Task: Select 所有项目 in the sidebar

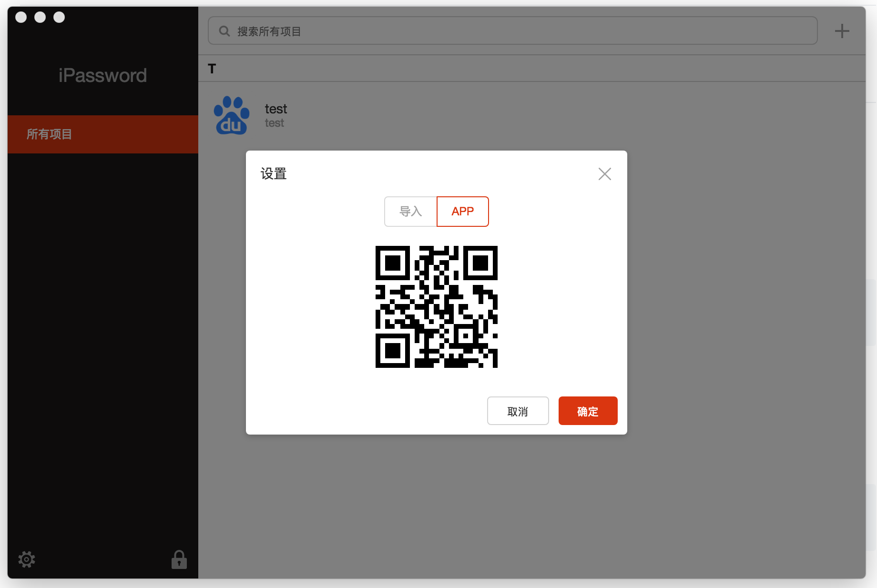Action: click(x=103, y=134)
